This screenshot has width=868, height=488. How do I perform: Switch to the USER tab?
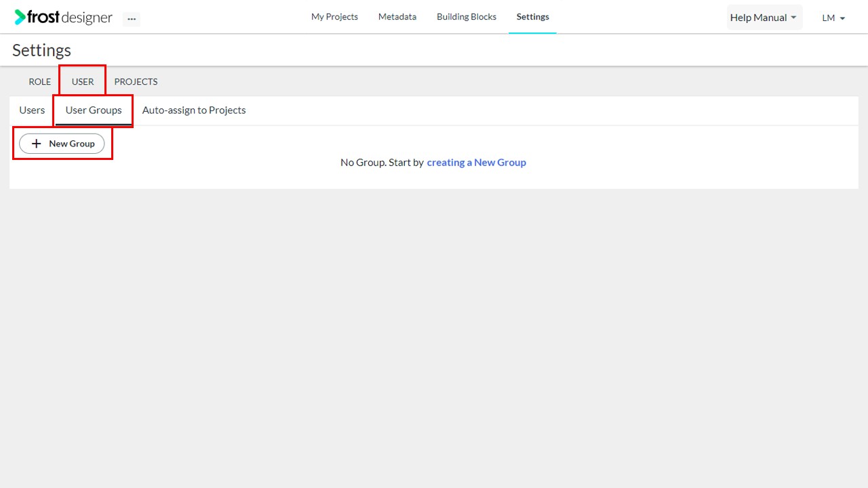83,81
